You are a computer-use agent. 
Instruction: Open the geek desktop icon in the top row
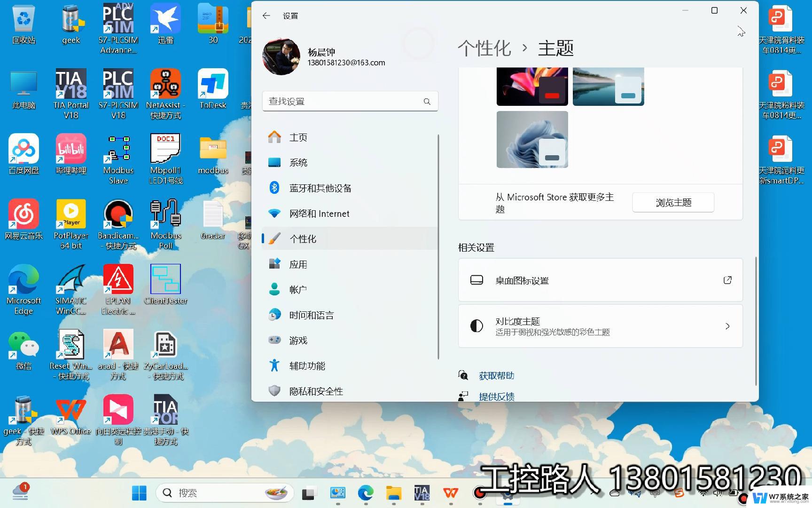pos(71,24)
